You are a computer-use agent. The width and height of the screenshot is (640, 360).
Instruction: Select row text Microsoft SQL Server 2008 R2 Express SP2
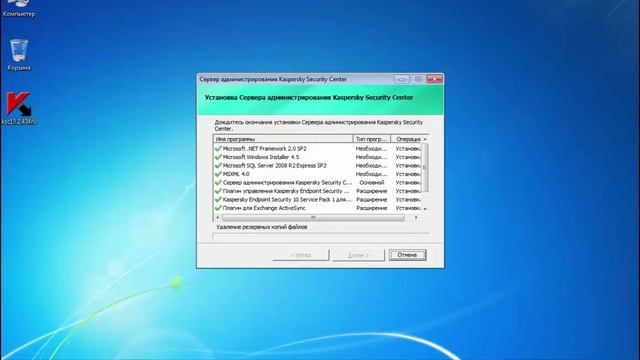tap(275, 166)
